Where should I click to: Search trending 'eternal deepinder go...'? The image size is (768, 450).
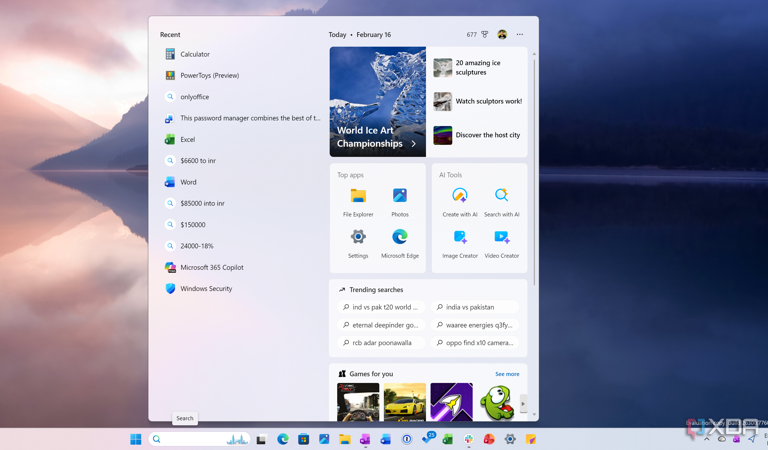[381, 325]
